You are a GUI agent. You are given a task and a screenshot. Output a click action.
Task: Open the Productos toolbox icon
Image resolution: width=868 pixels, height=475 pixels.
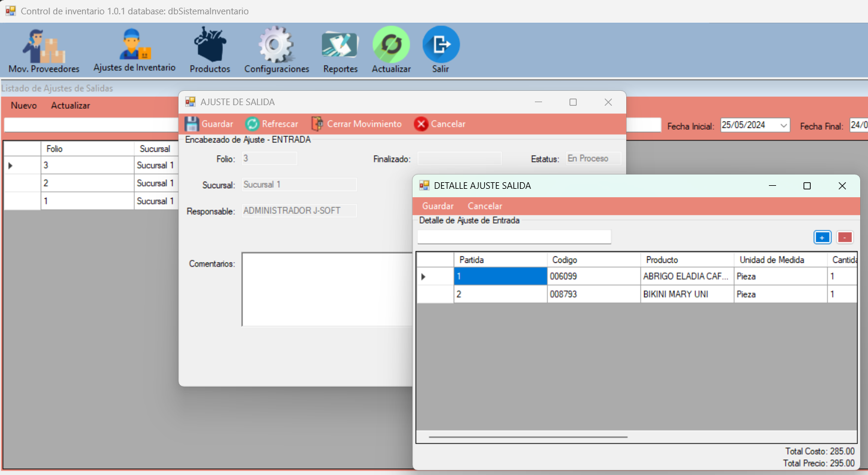pyautogui.click(x=210, y=51)
